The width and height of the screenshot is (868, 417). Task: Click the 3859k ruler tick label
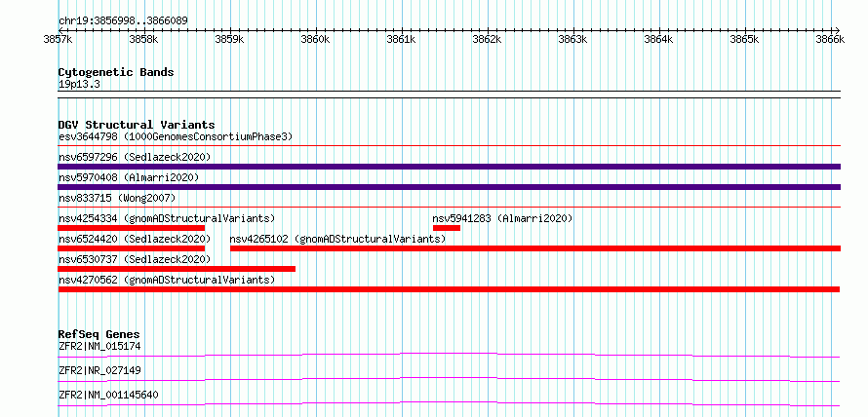coord(229,40)
